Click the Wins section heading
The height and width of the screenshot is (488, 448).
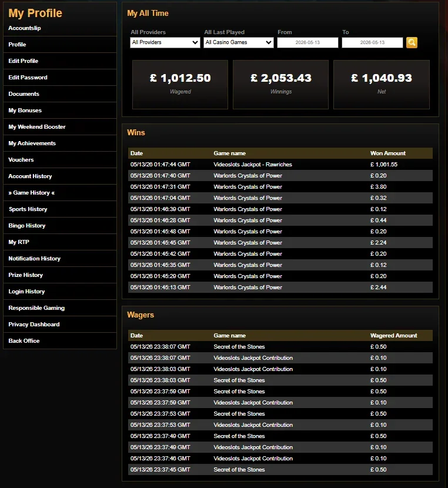click(x=136, y=132)
